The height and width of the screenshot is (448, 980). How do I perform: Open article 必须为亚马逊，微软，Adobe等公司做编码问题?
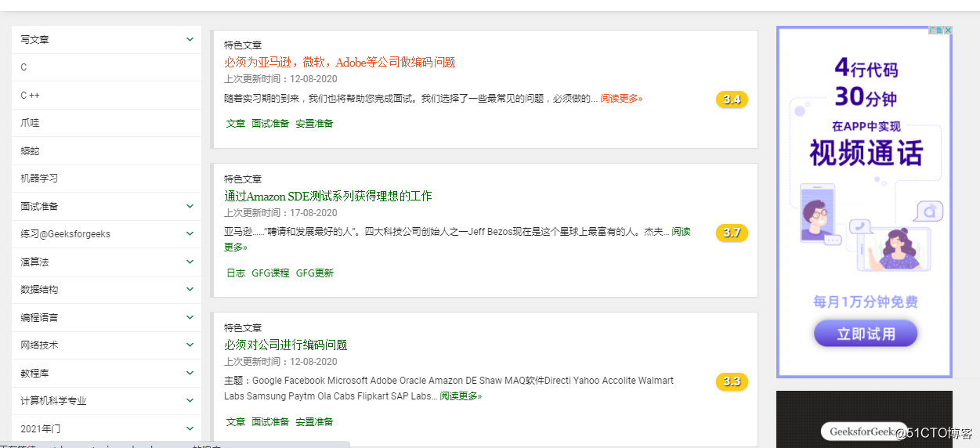339,62
